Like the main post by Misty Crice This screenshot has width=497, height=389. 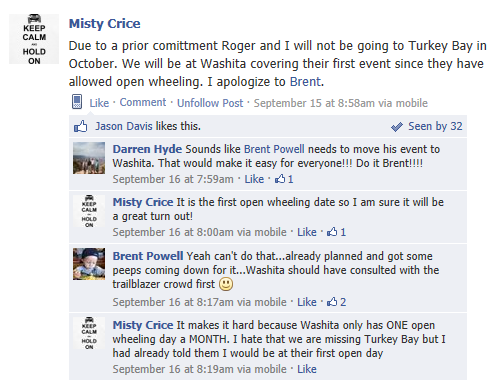pos(99,103)
